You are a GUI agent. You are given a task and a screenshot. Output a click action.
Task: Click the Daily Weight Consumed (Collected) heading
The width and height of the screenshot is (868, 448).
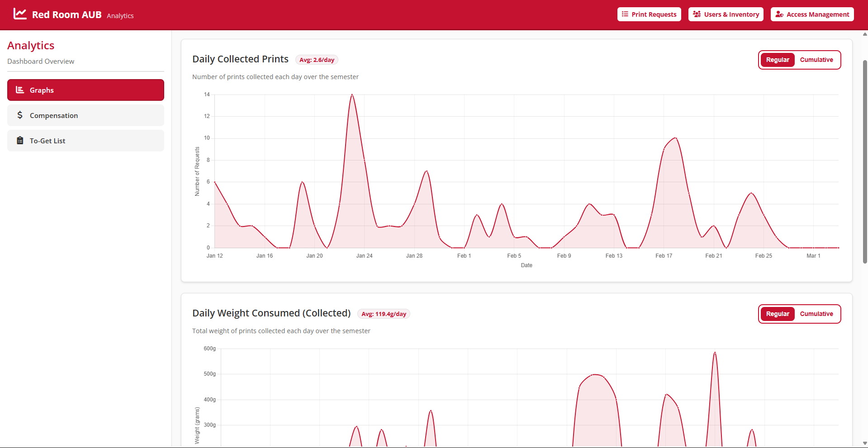(271, 313)
